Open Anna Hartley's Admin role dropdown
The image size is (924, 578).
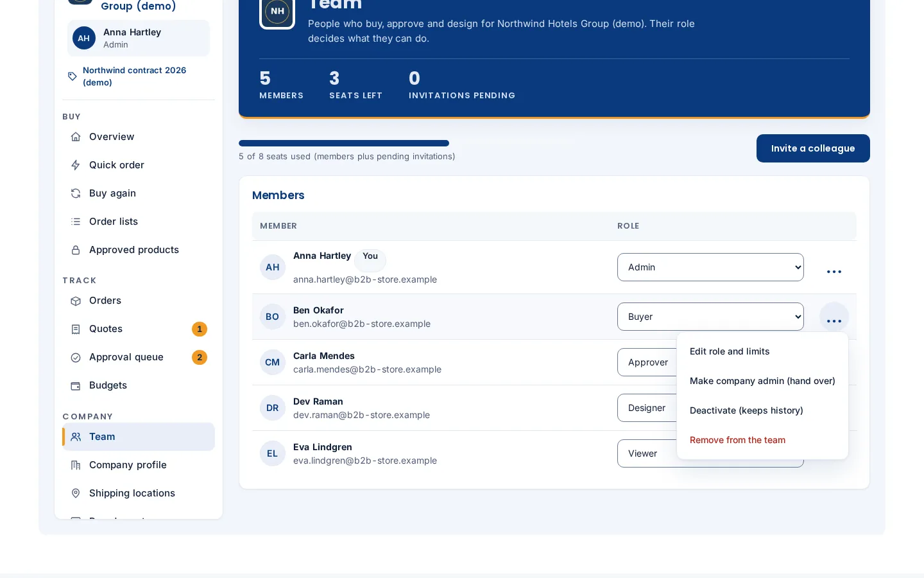point(710,267)
